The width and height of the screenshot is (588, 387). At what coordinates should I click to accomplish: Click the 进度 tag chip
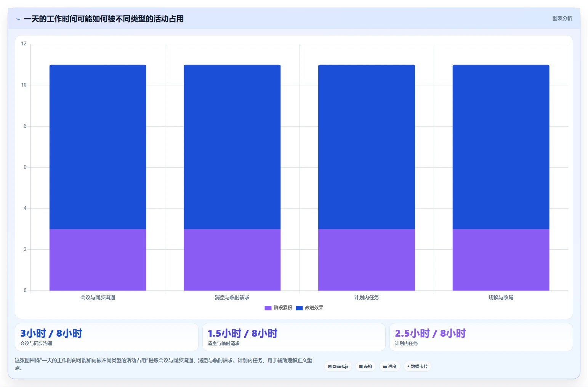pos(389,366)
